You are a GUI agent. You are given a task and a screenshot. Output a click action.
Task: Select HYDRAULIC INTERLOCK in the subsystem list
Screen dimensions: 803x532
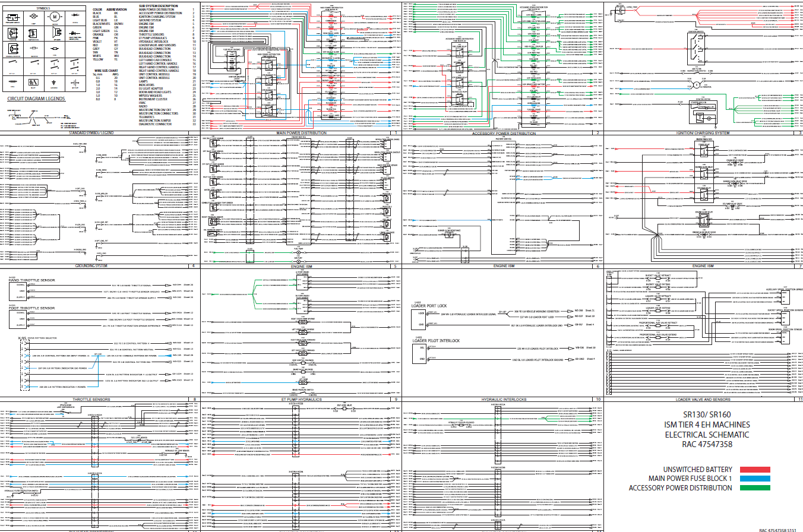point(153,42)
